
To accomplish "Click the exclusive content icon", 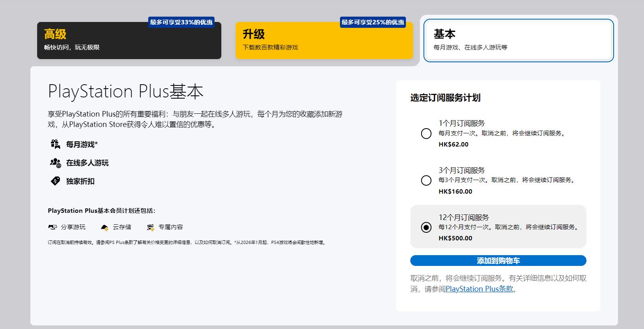I will point(150,227).
